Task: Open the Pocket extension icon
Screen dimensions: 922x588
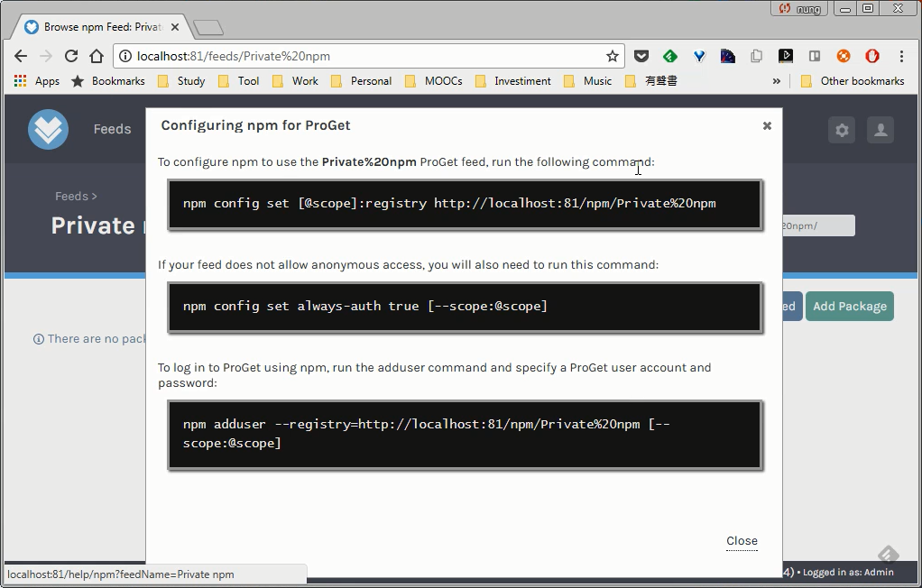Action: pos(641,56)
